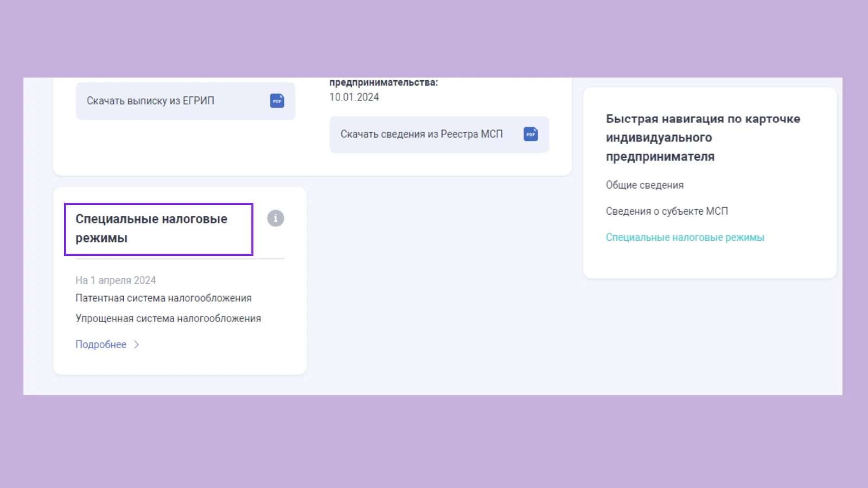Click На 1 апреля 2024 label
This screenshot has height=488, width=868.
116,280
